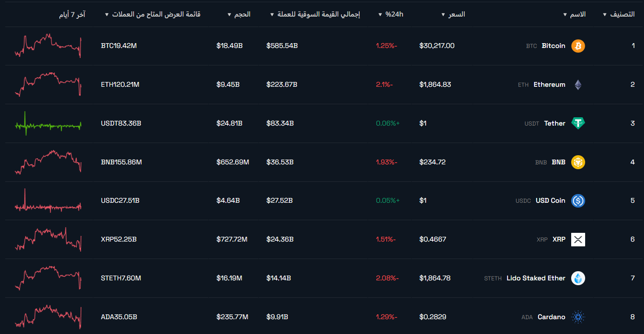This screenshot has width=644, height=334.
Task: Click the Cardano logo icon
Action: click(578, 317)
